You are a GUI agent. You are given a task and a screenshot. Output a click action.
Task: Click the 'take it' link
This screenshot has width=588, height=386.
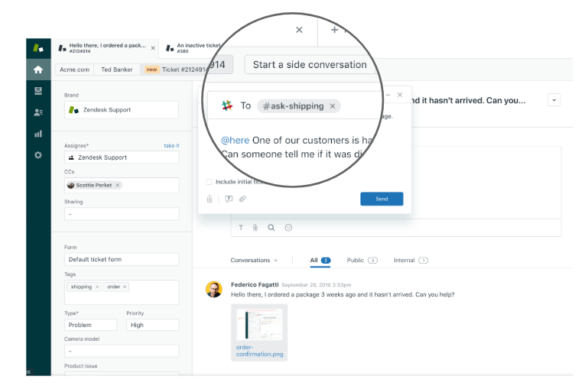(x=171, y=145)
